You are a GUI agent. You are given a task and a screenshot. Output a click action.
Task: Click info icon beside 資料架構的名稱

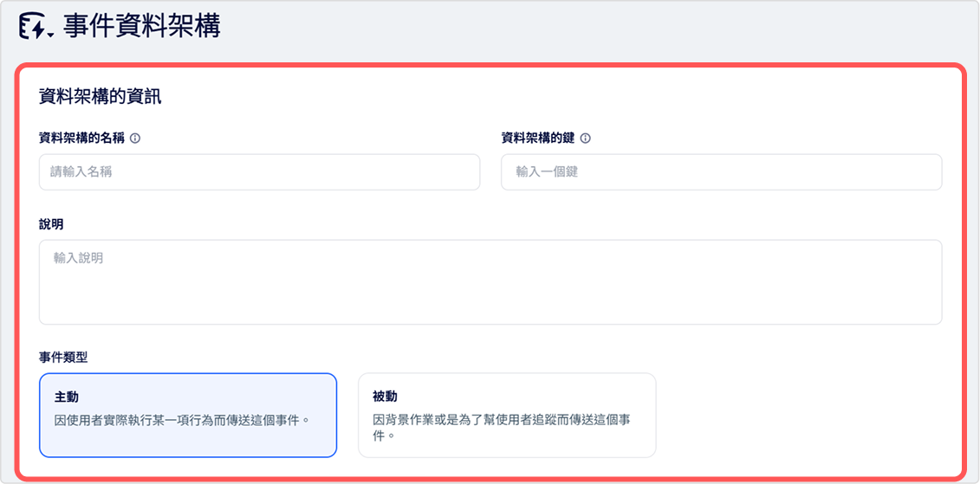(135, 139)
